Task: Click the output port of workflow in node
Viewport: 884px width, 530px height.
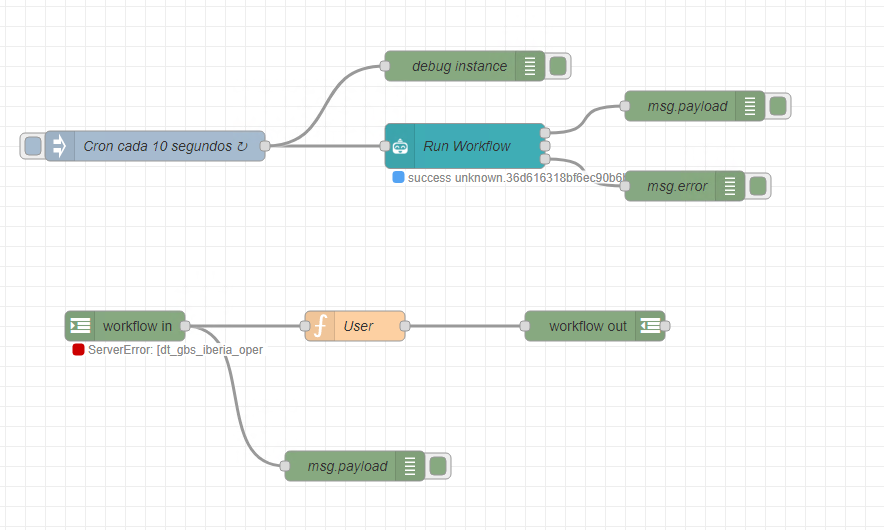Action: 185,326
